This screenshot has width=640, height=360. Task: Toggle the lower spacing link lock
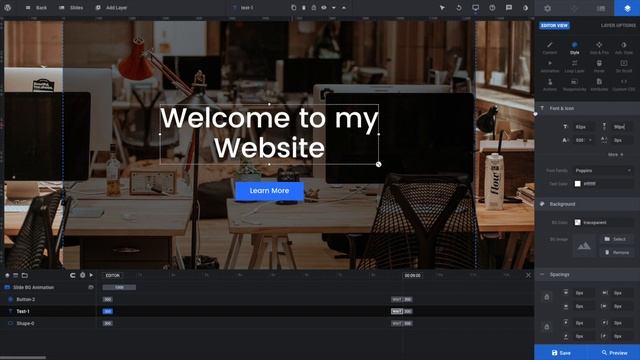[x=547, y=327]
